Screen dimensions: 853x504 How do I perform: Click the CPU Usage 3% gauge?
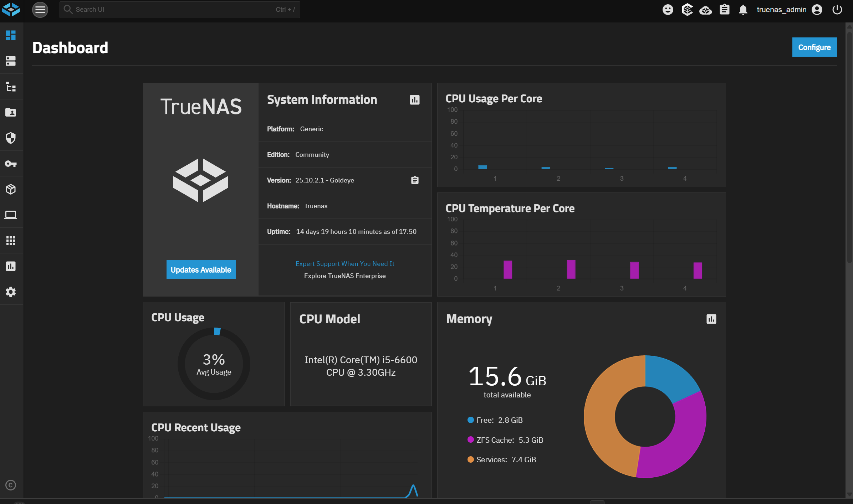click(214, 364)
